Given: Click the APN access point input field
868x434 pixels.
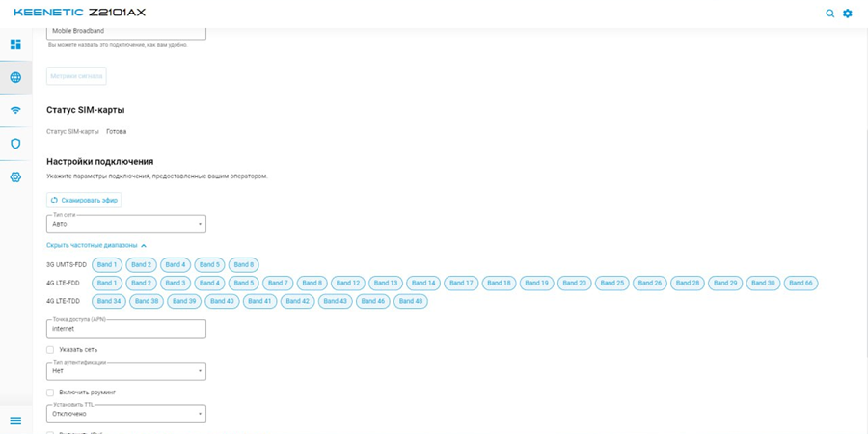Looking at the screenshot, I should (x=126, y=329).
